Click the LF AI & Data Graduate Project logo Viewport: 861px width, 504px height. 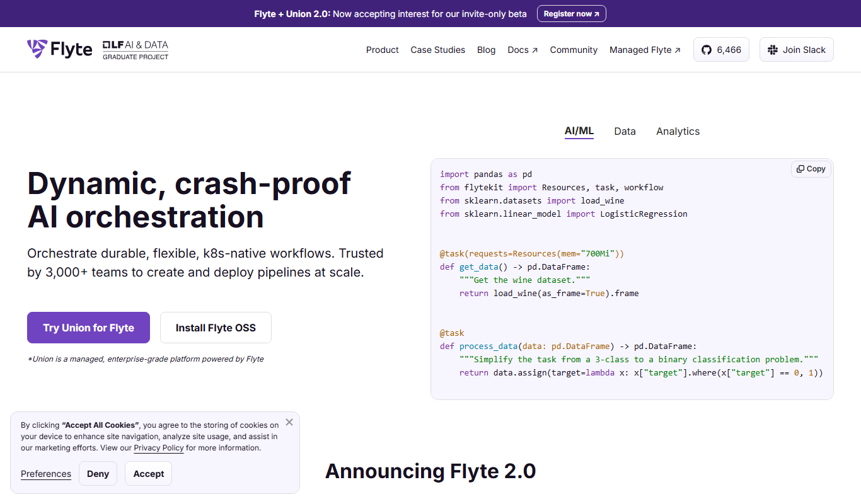[136, 50]
